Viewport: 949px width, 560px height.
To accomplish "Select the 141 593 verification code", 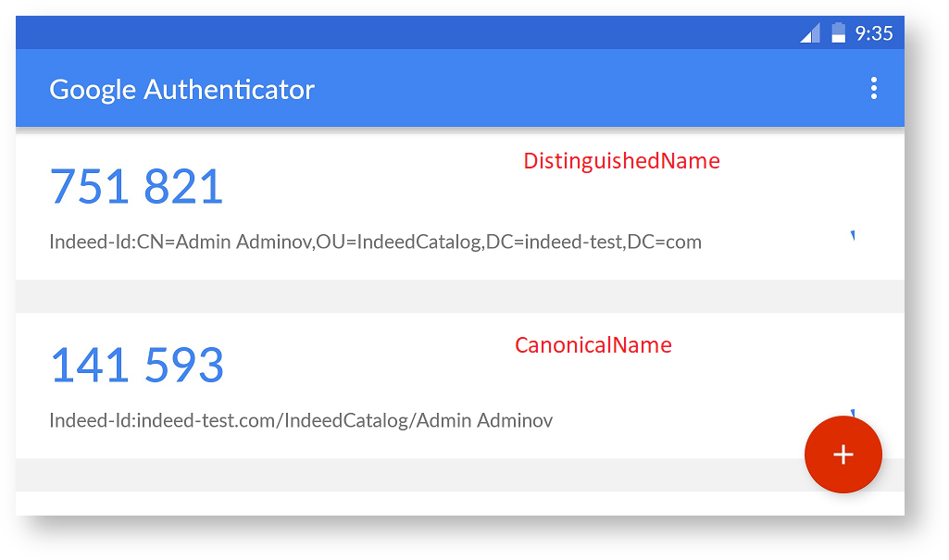I will [136, 365].
